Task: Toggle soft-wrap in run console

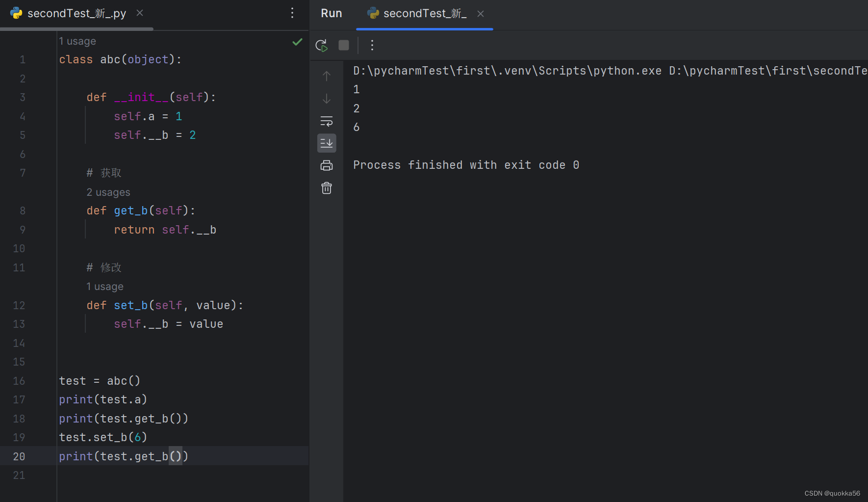Action: (327, 121)
